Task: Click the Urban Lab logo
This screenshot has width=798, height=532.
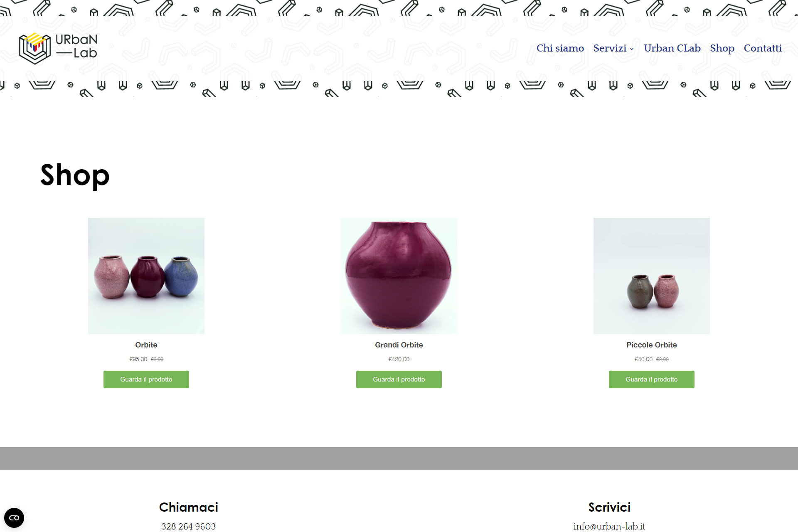Action: click(x=58, y=48)
